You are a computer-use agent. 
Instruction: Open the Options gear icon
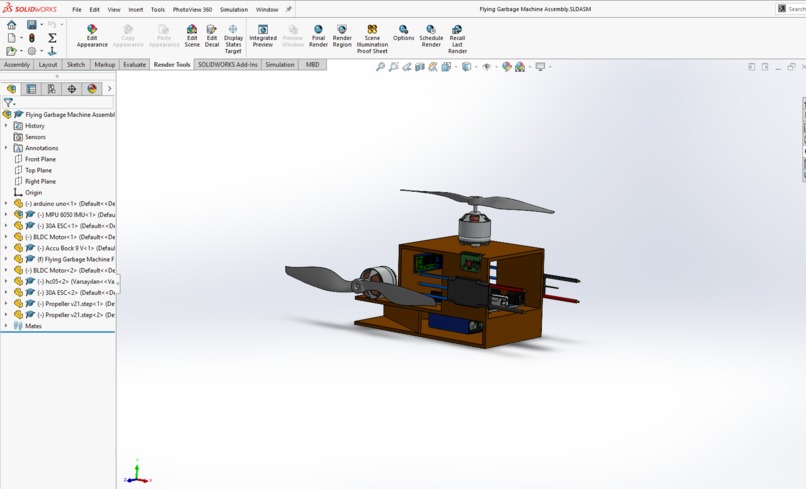[32, 51]
